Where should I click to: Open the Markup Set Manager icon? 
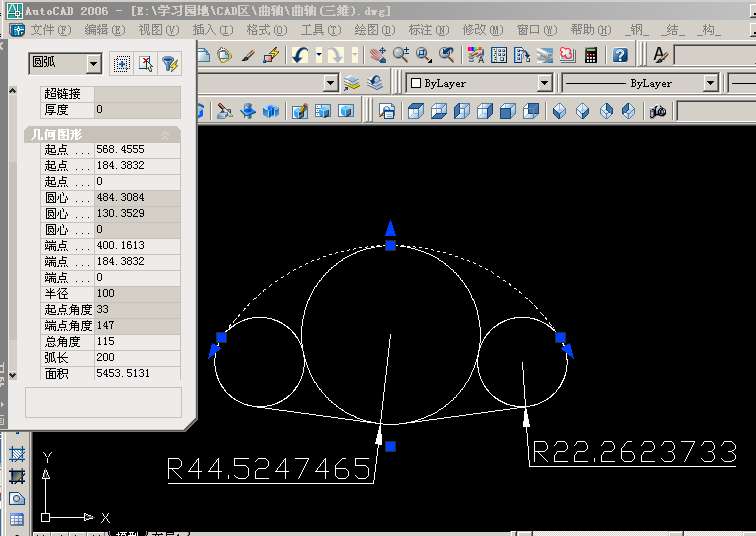[x=568, y=55]
